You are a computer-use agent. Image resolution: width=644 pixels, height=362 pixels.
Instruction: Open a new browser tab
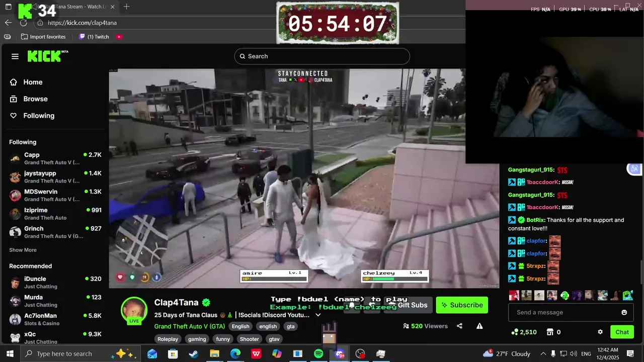[126, 7]
